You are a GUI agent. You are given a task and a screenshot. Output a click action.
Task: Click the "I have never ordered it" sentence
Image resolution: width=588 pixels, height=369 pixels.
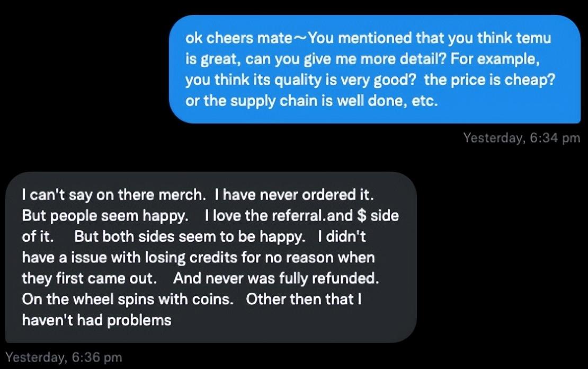point(294,195)
